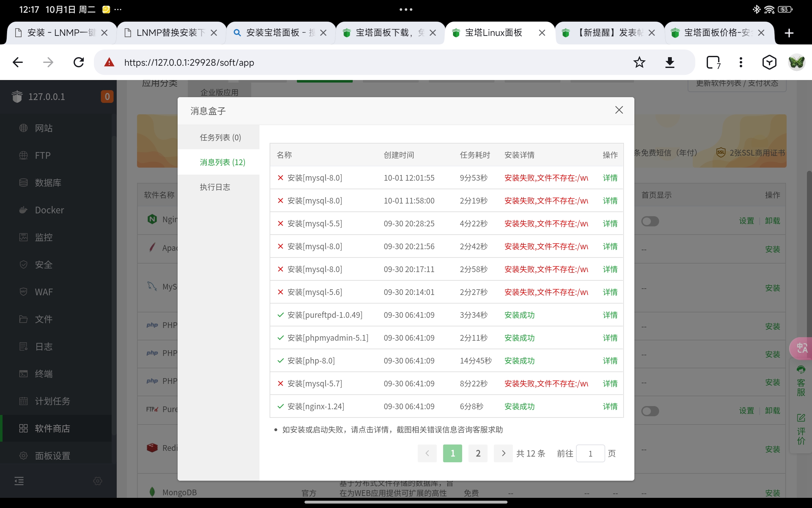Screen dimensions: 812x508
Task: Focus the 前往 page number input
Action: pos(590,454)
